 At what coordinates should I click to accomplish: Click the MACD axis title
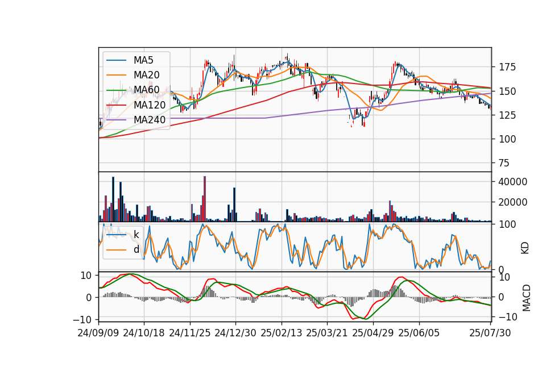coord(527,298)
